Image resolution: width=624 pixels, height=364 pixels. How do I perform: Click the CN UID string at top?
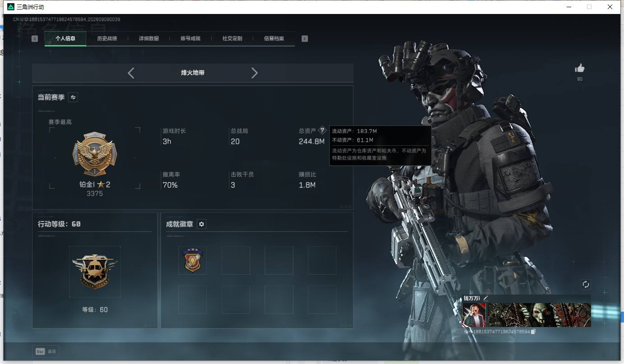[66, 19]
